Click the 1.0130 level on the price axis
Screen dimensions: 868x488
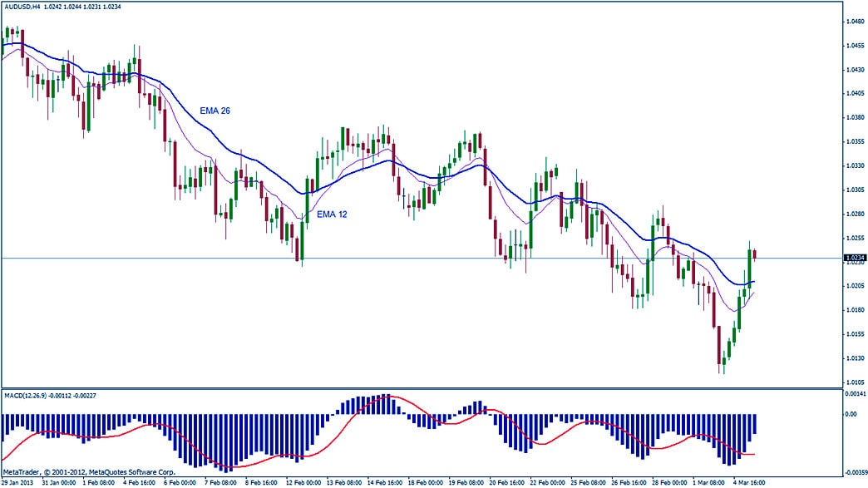(x=854, y=358)
